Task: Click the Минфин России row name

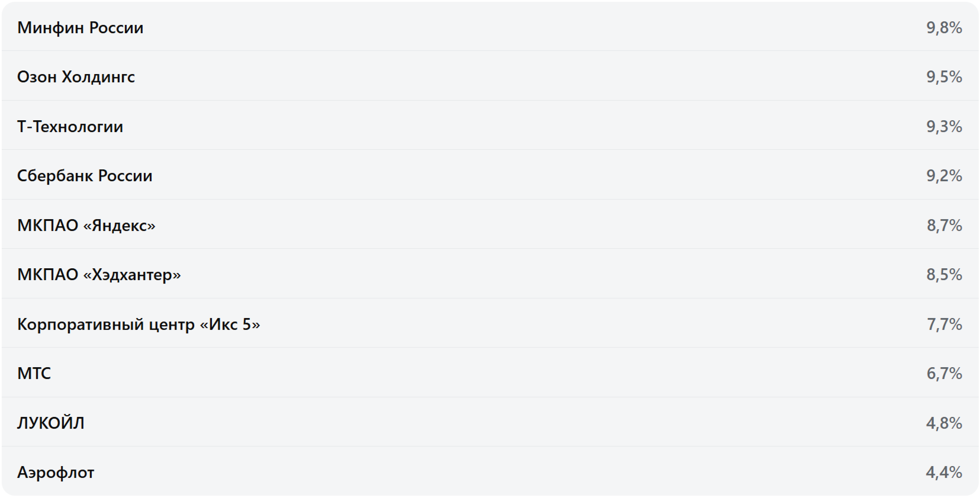Action: pyautogui.click(x=81, y=28)
